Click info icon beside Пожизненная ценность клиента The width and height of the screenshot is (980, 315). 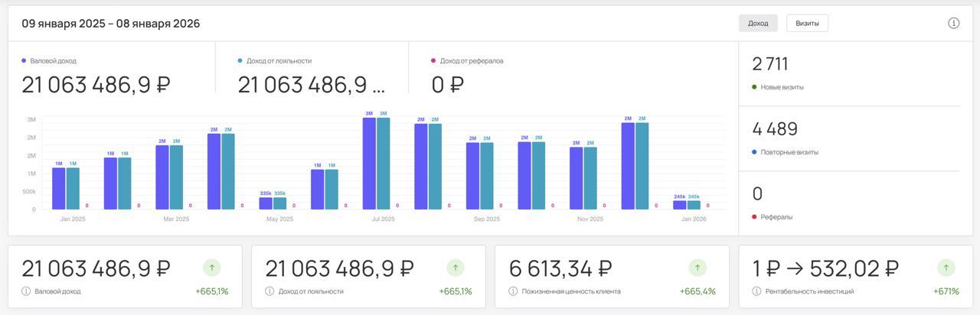pyautogui.click(x=513, y=291)
